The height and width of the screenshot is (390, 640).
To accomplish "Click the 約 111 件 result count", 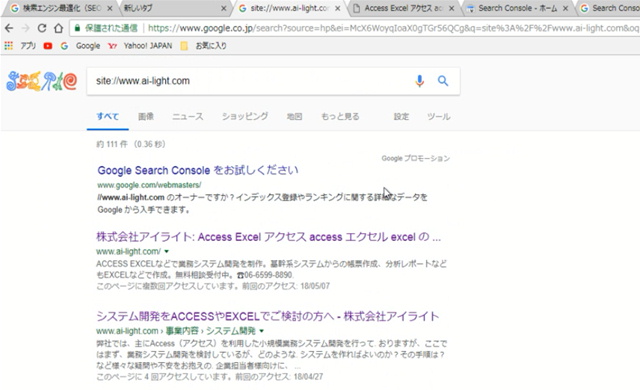I will pyautogui.click(x=131, y=144).
